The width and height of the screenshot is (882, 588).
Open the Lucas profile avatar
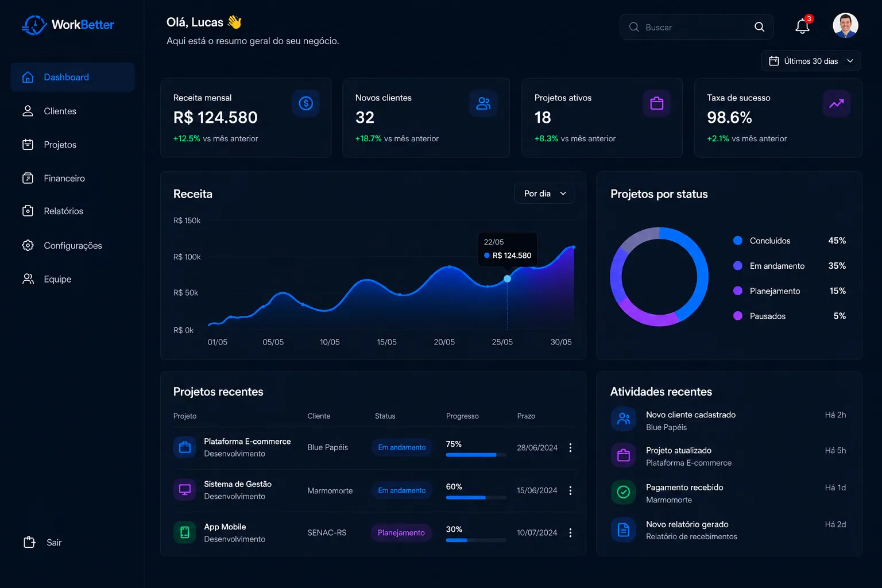click(x=845, y=25)
